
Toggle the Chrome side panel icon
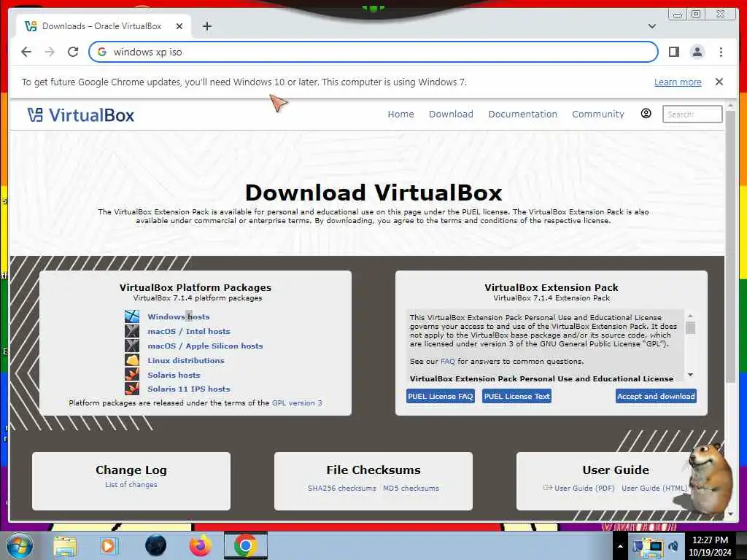pos(673,52)
